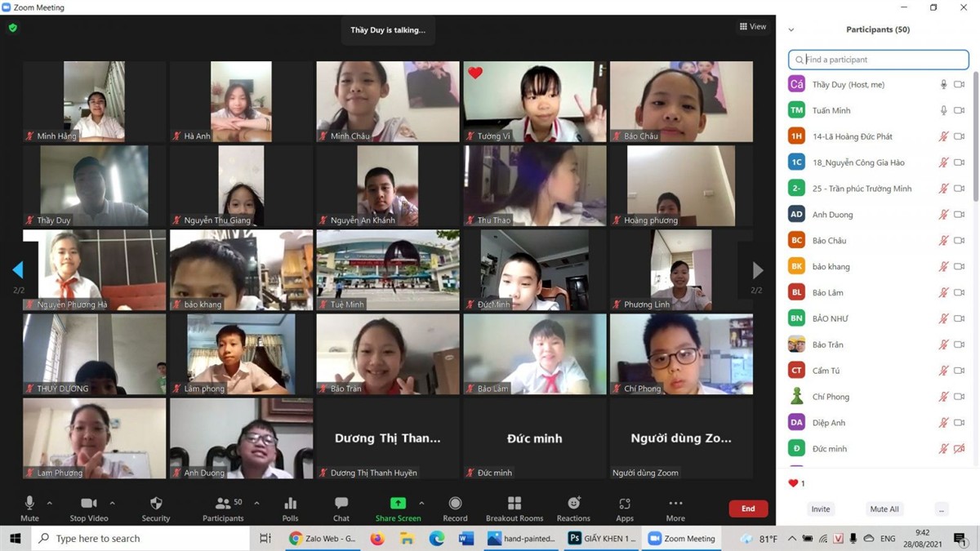Expand video options arrow beside Stop Video
Image resolution: width=980 pixels, height=551 pixels.
pos(112,503)
